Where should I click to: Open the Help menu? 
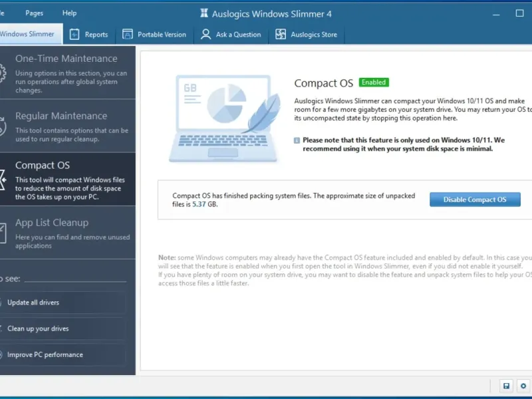click(70, 13)
